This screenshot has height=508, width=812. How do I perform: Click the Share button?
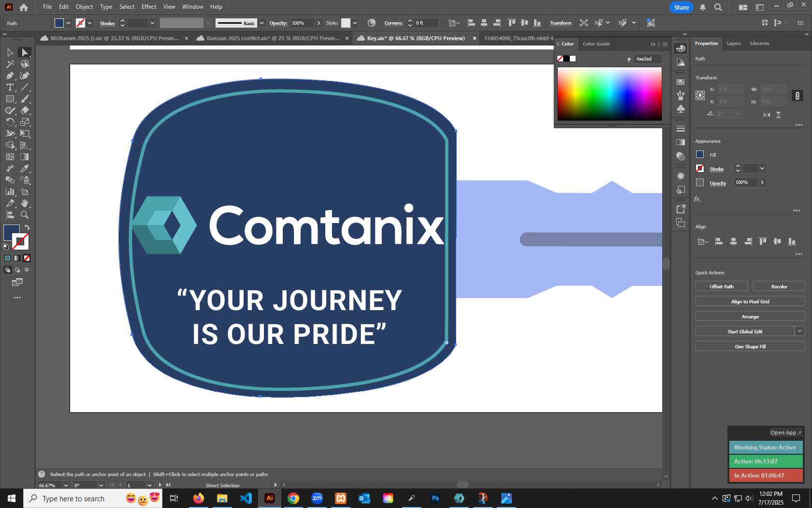(681, 7)
